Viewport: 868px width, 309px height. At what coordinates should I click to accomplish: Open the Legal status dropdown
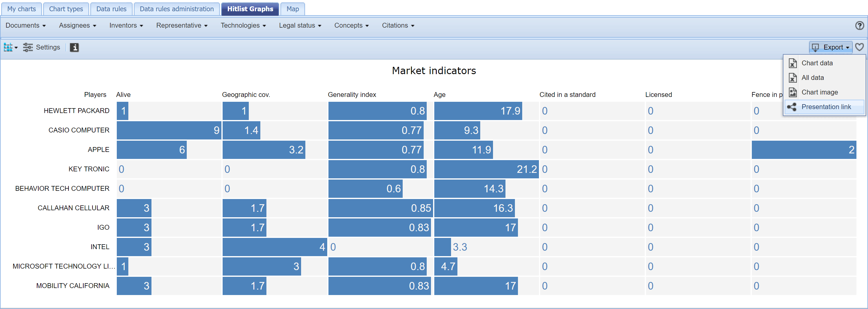pos(300,26)
